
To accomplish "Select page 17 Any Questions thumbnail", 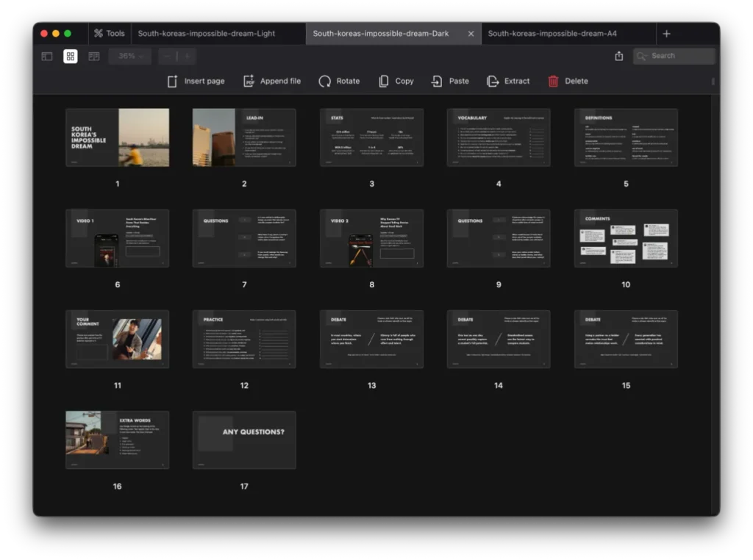I will coord(244,440).
